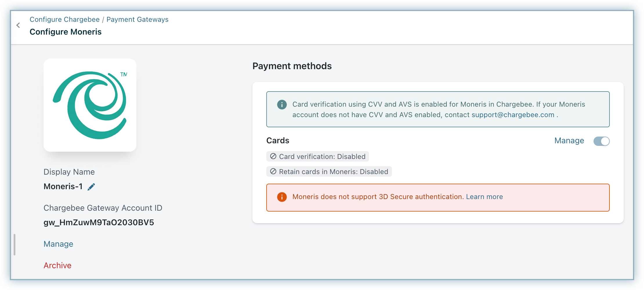Open the support@chargebee.com email link
The image size is (644, 290).
[x=513, y=115]
